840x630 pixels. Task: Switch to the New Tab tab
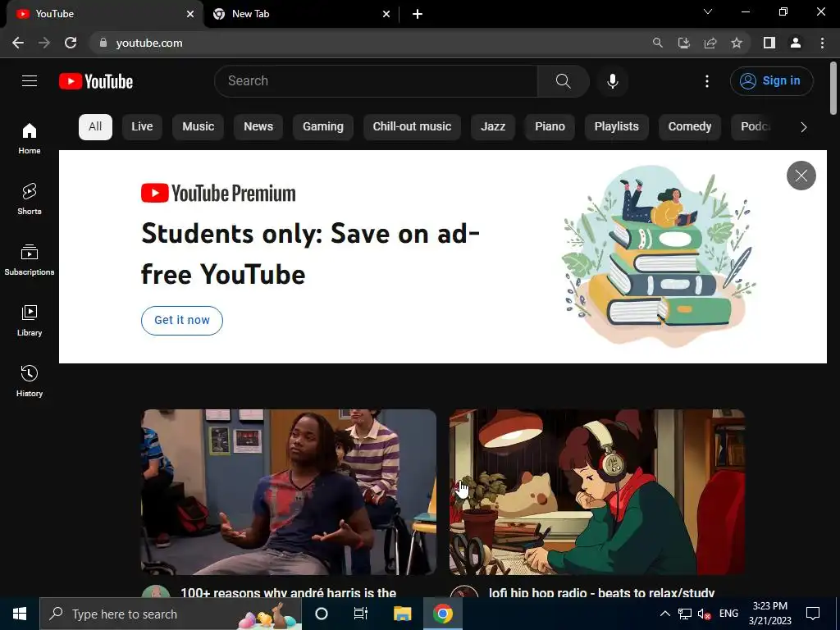(x=302, y=14)
